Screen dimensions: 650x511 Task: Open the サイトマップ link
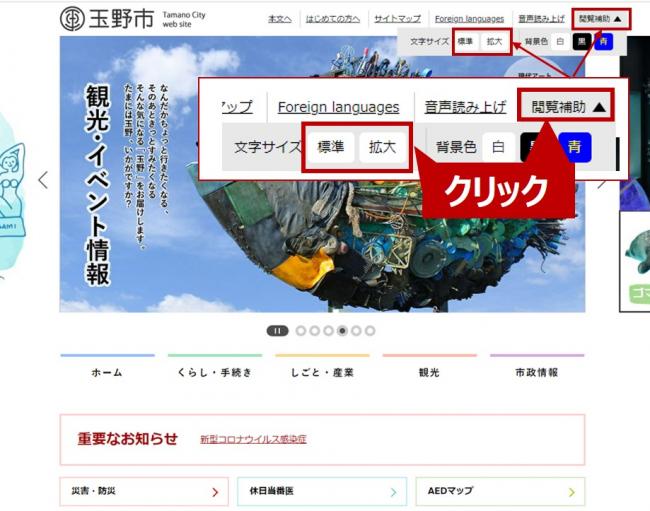[398, 19]
